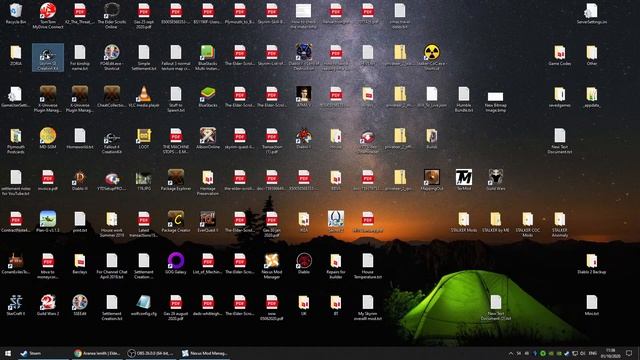Screen dimensions: 640x360
Task: Select the Plan-G shortcut icon
Action: pos(48,222)
